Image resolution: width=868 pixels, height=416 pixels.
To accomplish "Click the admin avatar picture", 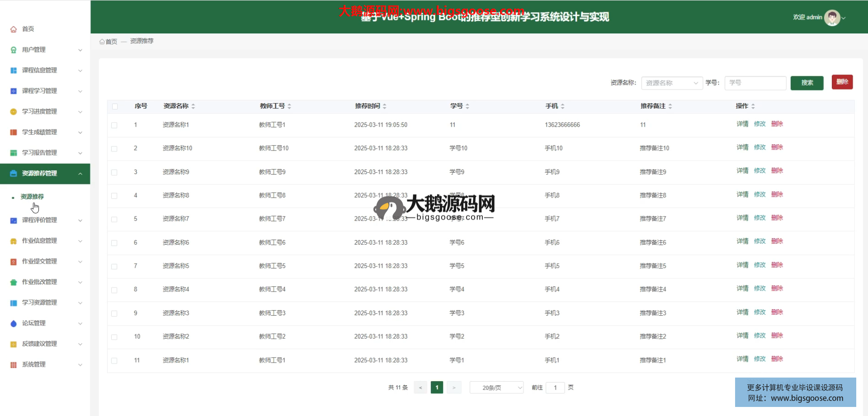I will pos(832,18).
